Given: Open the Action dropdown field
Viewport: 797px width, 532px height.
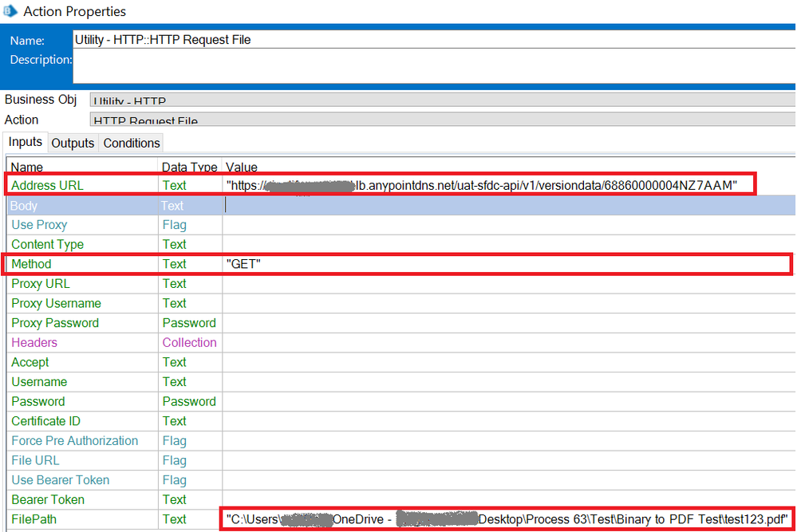Looking at the screenshot, I should pos(443,120).
